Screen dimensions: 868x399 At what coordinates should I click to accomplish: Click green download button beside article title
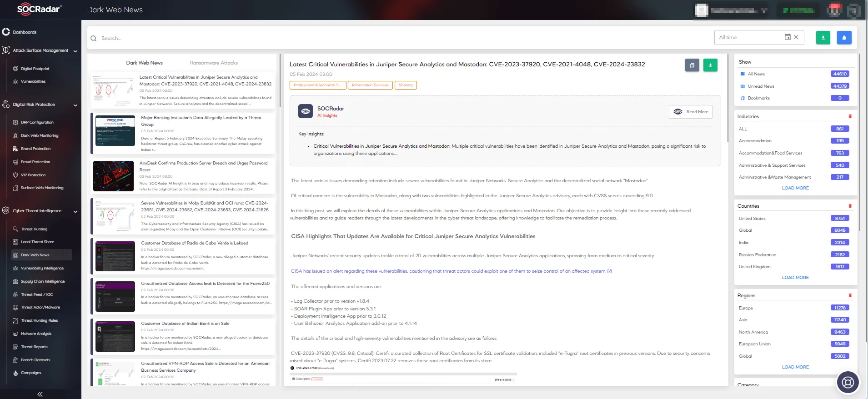tap(710, 65)
